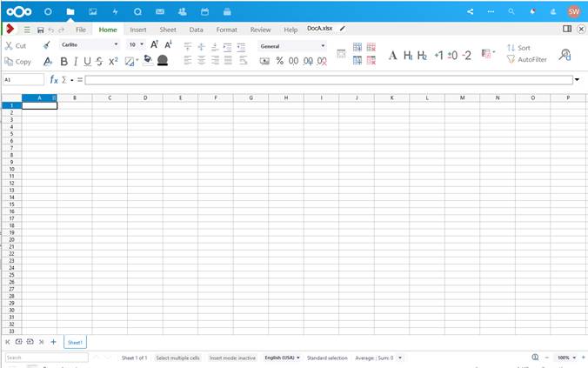
Task: Open the font size dropdown
Action: tap(142, 44)
